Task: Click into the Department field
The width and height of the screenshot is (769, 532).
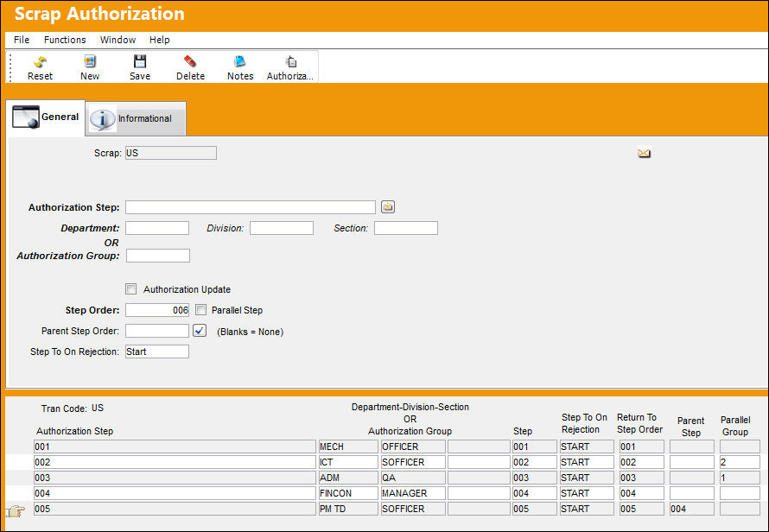Action: pyautogui.click(x=157, y=228)
